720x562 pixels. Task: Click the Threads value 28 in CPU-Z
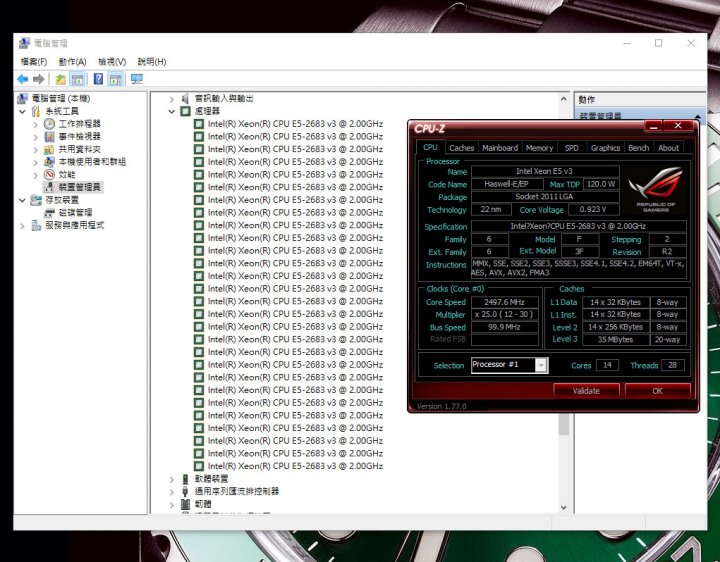[672, 365]
